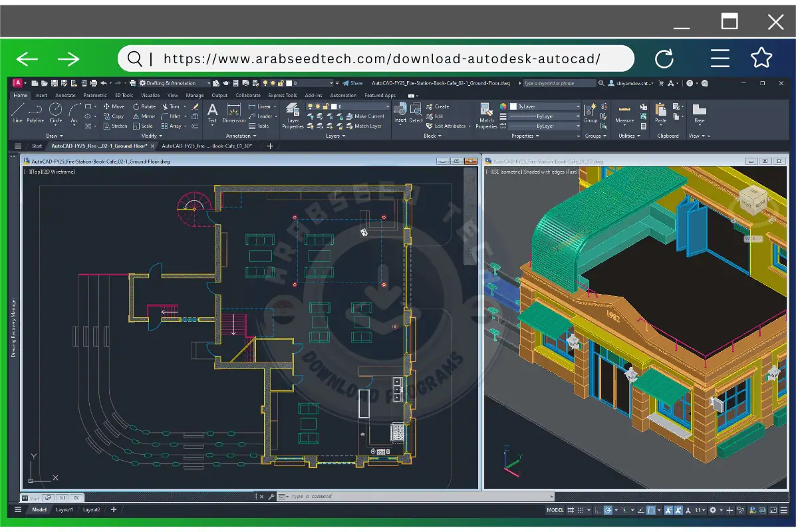Toggle grid display in the status bar
Viewport: 798px width, 532px height.
[x=571, y=509]
